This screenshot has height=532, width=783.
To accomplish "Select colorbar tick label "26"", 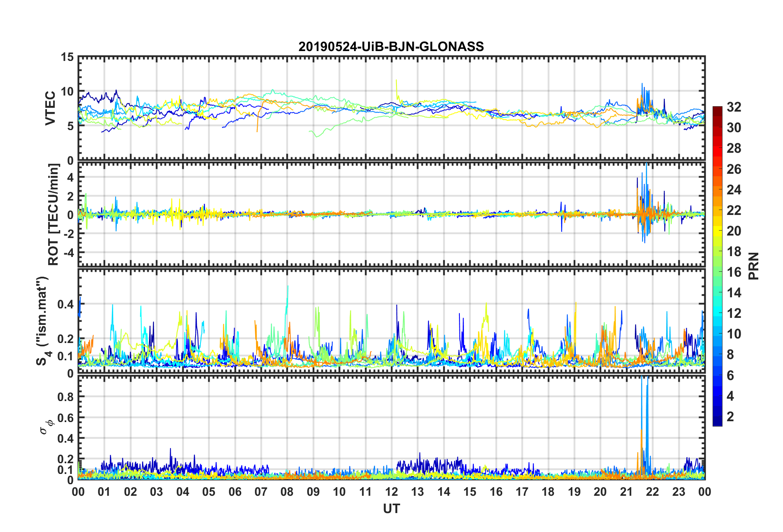I will tap(734, 169).
